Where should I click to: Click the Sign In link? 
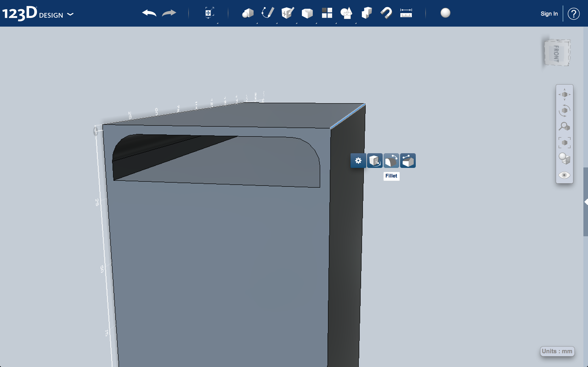tap(549, 14)
